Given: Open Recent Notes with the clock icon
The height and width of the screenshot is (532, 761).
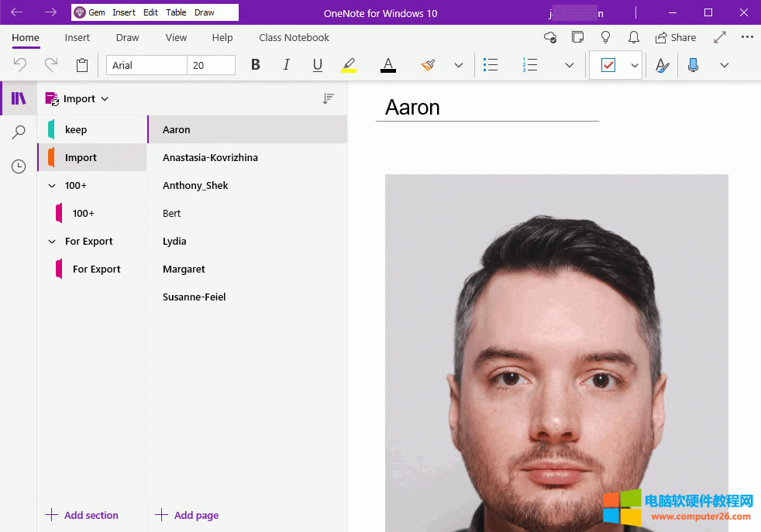Looking at the screenshot, I should (18, 166).
